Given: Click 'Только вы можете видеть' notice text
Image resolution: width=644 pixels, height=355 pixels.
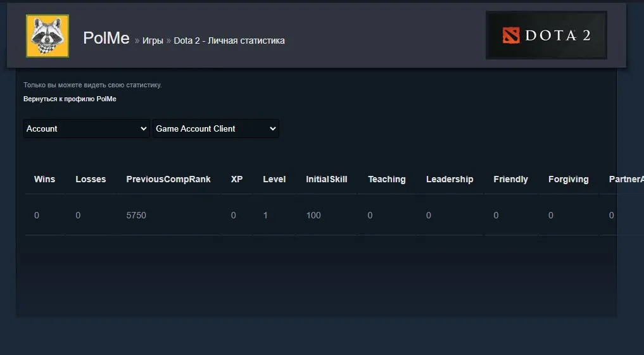Looking at the screenshot, I should [x=92, y=85].
